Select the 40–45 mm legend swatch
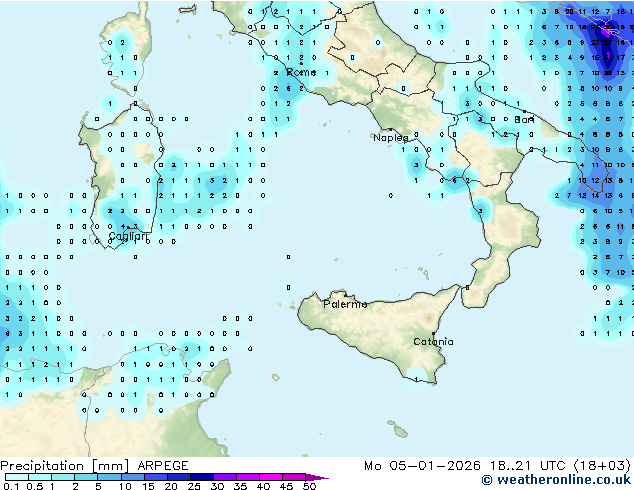 tap(271, 477)
